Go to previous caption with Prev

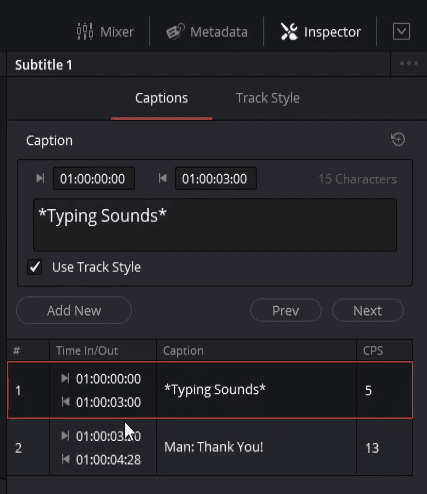point(286,310)
